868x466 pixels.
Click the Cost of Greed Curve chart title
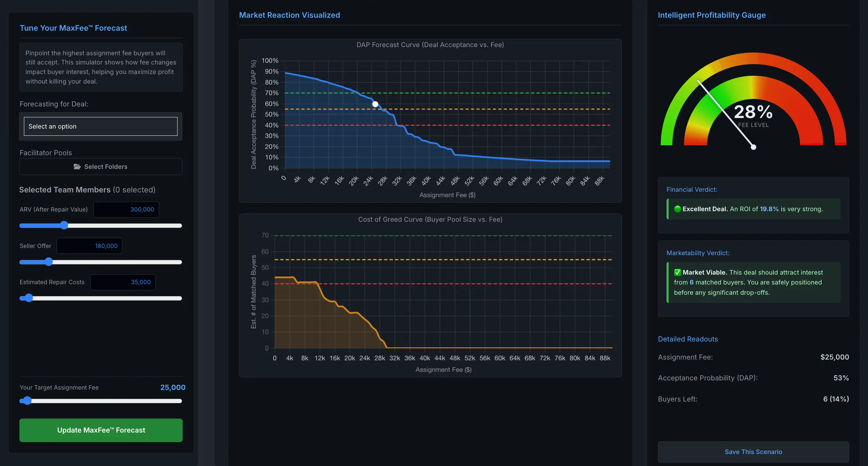[430, 219]
